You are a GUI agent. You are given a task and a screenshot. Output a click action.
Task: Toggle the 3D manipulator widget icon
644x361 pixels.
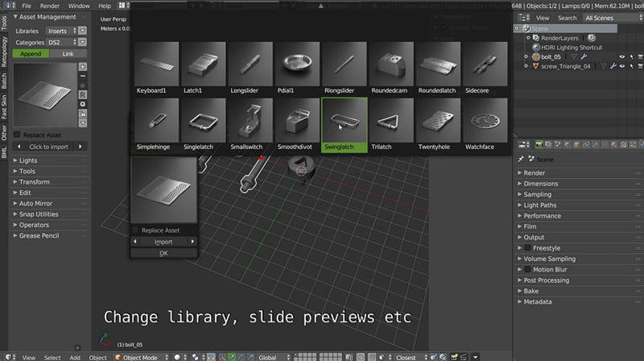point(222,357)
